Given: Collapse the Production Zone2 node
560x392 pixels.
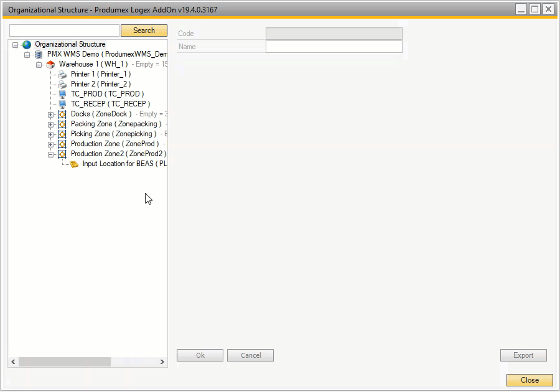Looking at the screenshot, I should pyautogui.click(x=51, y=154).
